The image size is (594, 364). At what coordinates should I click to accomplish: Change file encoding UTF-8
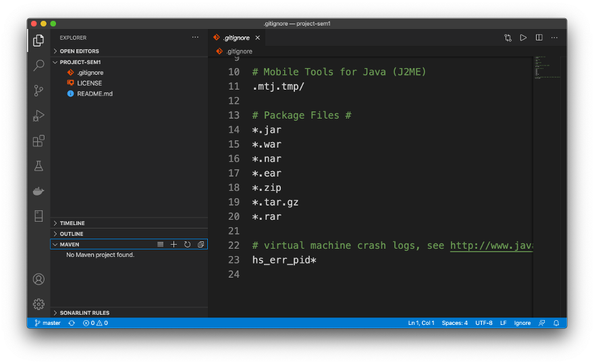[484, 323]
